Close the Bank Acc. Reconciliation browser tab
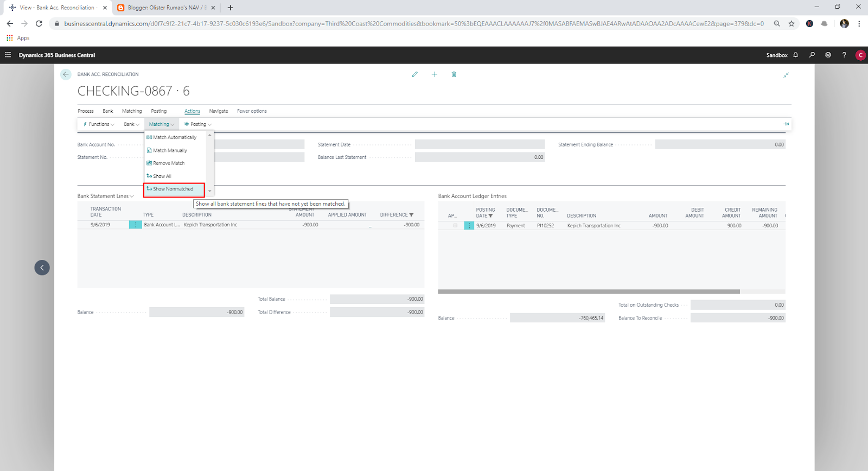The image size is (868, 471). (105, 8)
